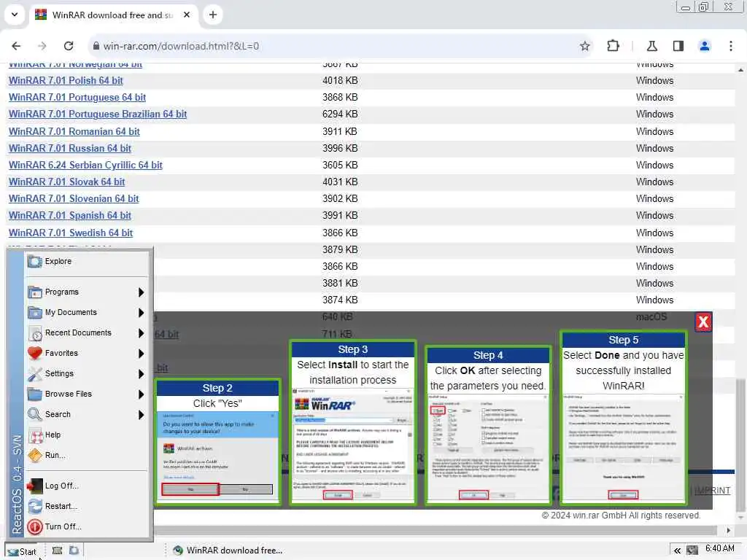Open a new browser tab
This screenshot has height=560, width=747.
[213, 15]
